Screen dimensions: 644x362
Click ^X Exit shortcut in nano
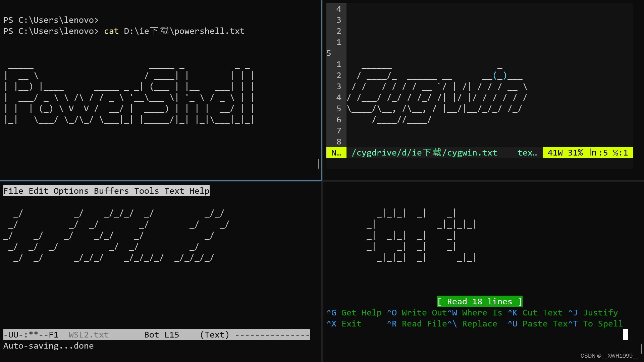click(x=344, y=323)
